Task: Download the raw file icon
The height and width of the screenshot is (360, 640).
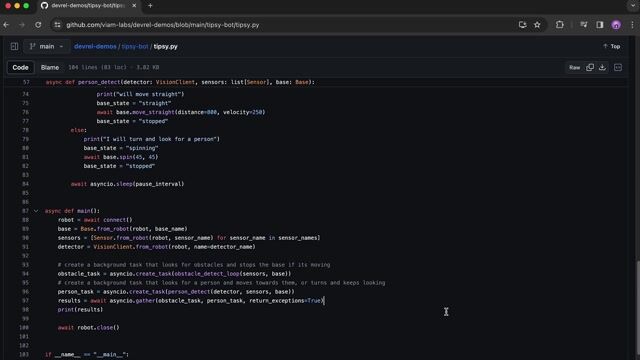Action: (602, 67)
